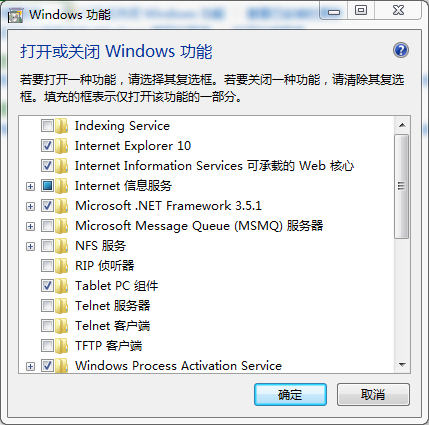The height and width of the screenshot is (425, 429).
Task: Open the blue help question mark icon
Action: [x=401, y=50]
